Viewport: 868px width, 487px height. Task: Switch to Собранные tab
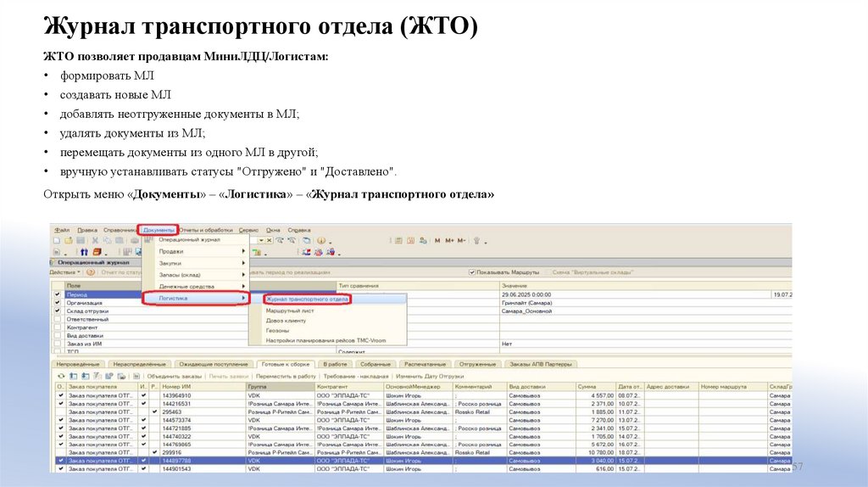coord(376,365)
